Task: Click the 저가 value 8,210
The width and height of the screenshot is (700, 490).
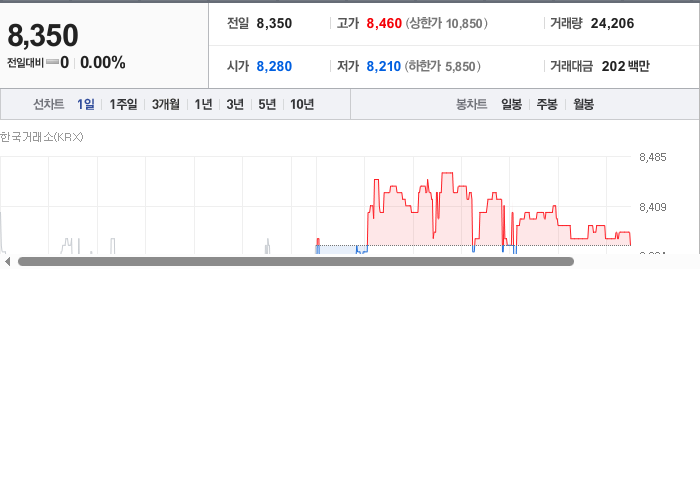Action: [x=383, y=66]
